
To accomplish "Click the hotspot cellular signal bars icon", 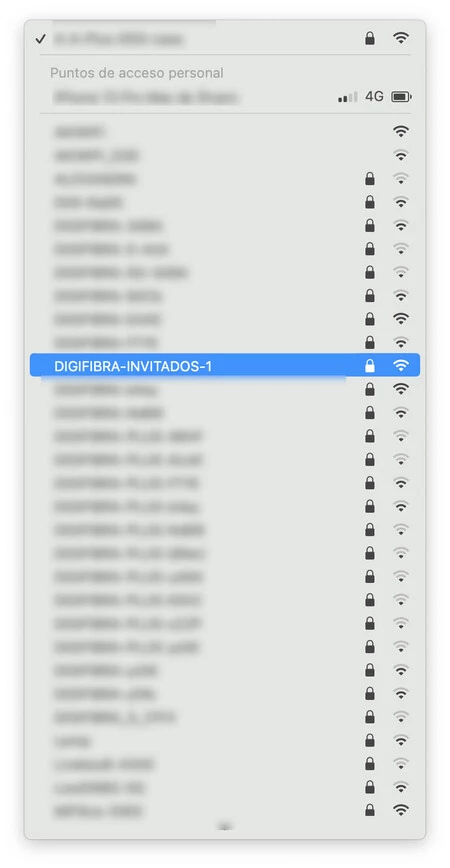I will (348, 97).
